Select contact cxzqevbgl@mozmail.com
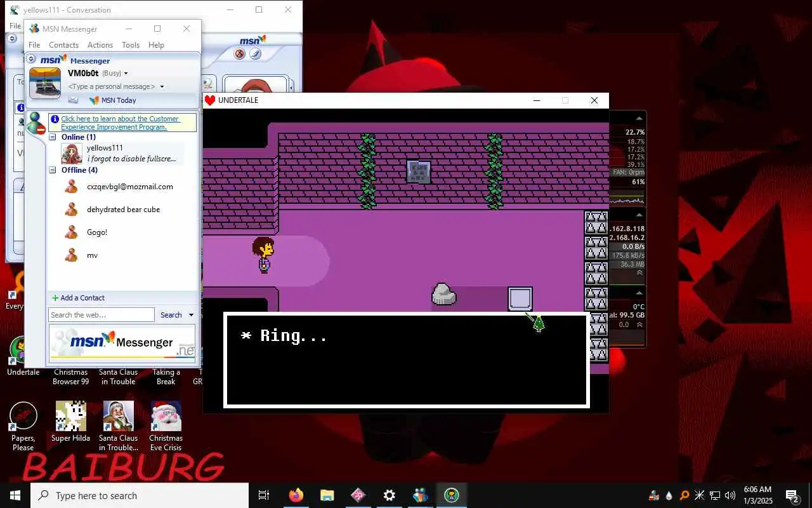Viewport: 812px width, 508px height. [129, 187]
